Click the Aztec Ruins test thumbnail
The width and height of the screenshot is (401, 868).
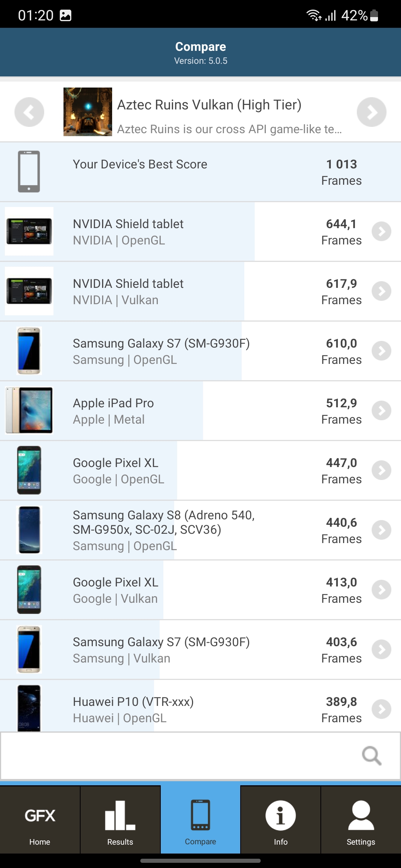pyautogui.click(x=88, y=112)
